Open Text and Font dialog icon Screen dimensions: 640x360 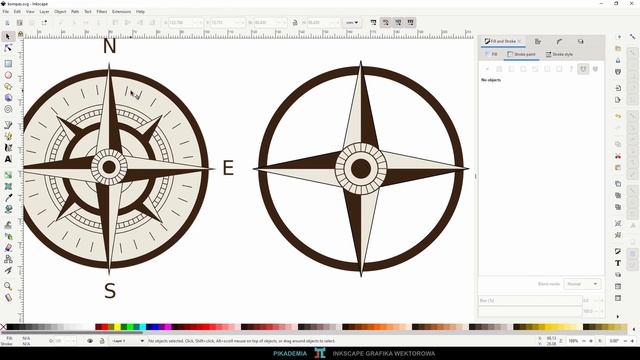pos(618,263)
